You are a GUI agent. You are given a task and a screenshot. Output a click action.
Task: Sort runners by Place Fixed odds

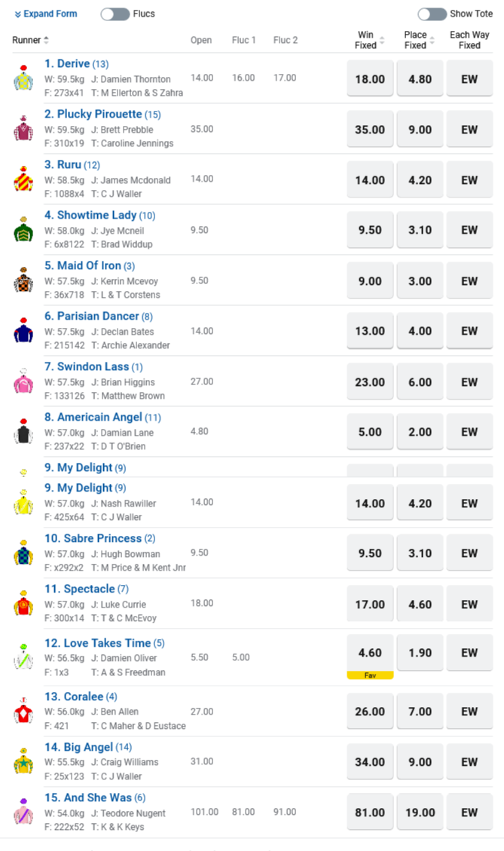click(x=432, y=41)
